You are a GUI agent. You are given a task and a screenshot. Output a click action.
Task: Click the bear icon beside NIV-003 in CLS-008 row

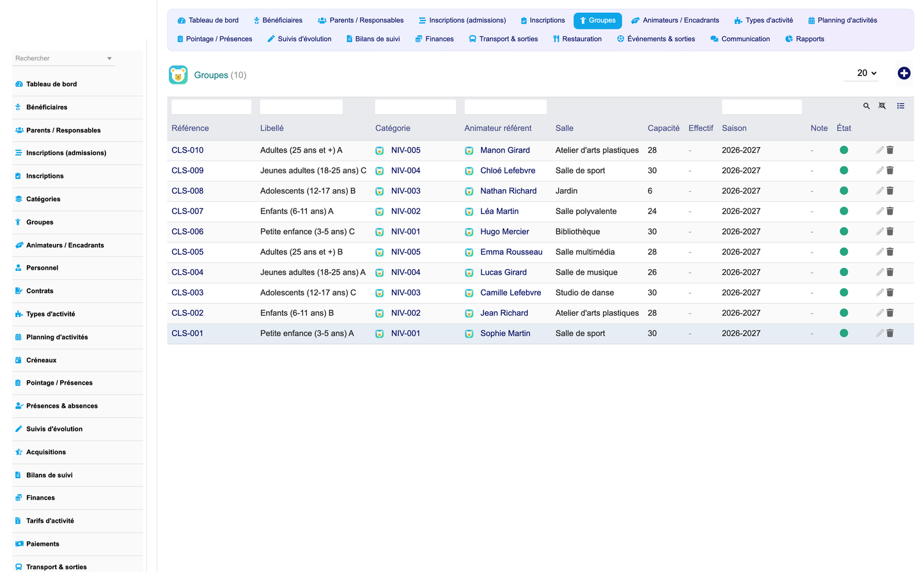(380, 191)
